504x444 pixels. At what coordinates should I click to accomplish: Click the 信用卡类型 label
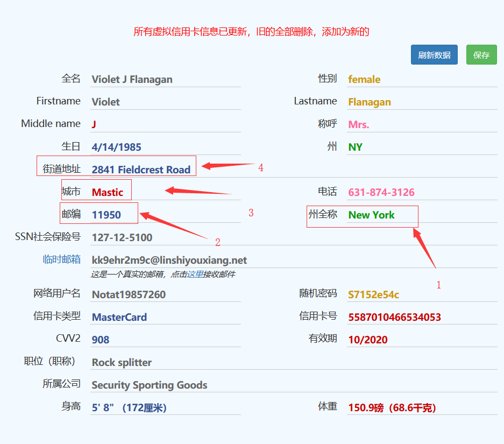click(x=57, y=316)
